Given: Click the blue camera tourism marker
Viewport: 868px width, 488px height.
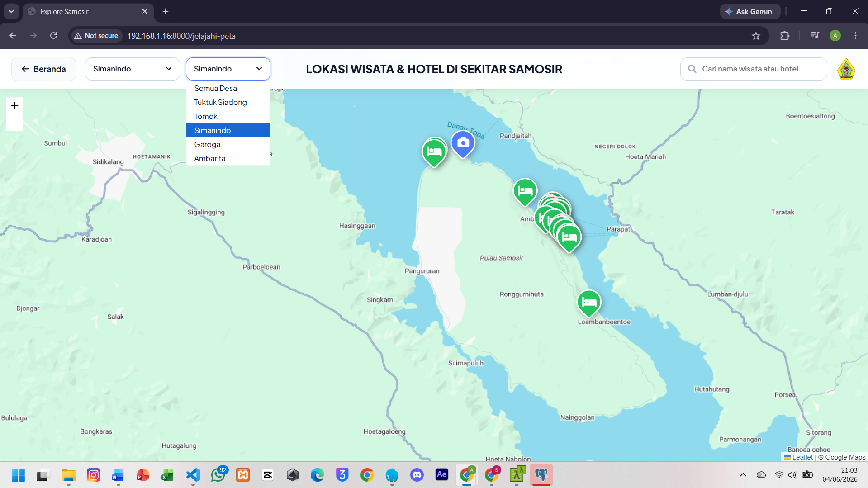Looking at the screenshot, I should pos(463,144).
